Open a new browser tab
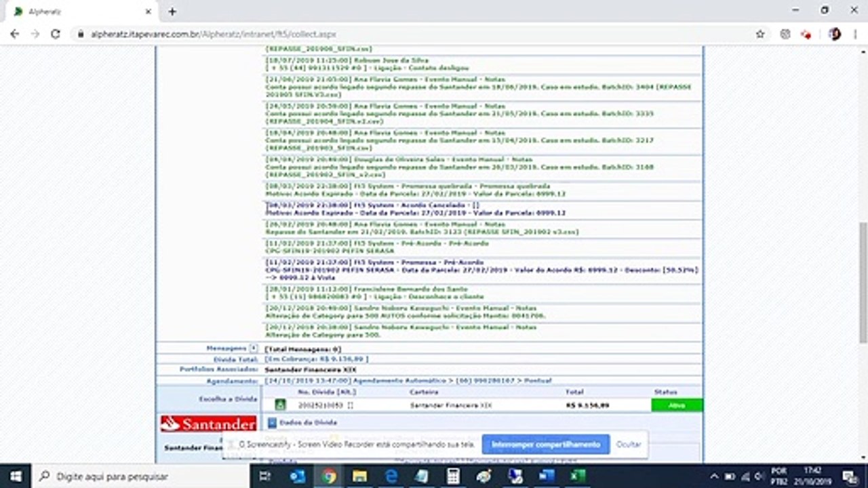 tap(172, 12)
